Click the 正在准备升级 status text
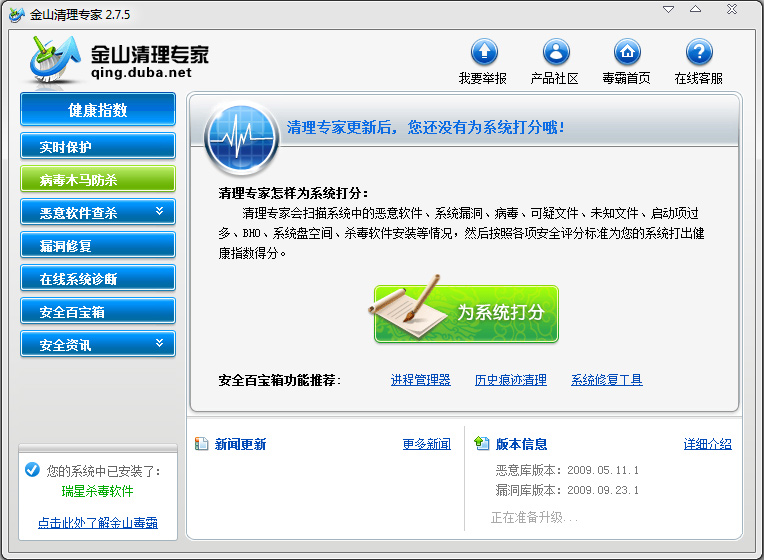The width and height of the screenshot is (764, 560). tap(534, 517)
